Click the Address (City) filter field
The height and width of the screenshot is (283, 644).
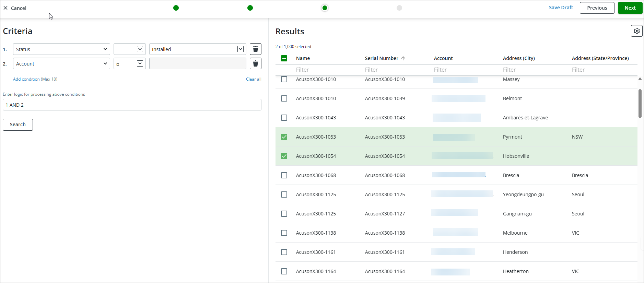[x=535, y=70]
